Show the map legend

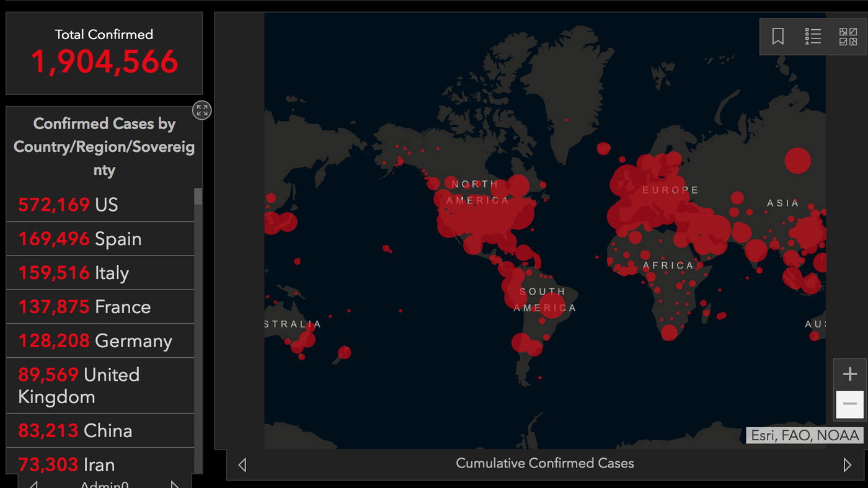coord(813,36)
